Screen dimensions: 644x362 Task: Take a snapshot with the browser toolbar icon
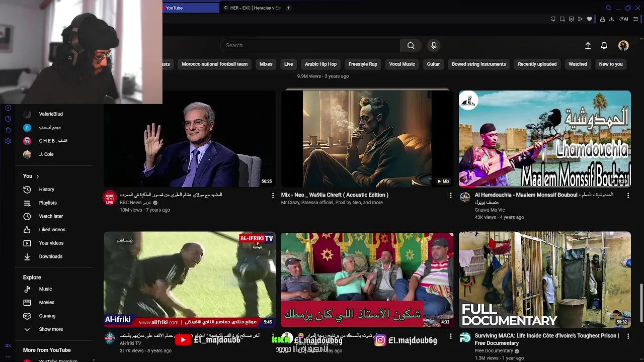tap(562, 19)
